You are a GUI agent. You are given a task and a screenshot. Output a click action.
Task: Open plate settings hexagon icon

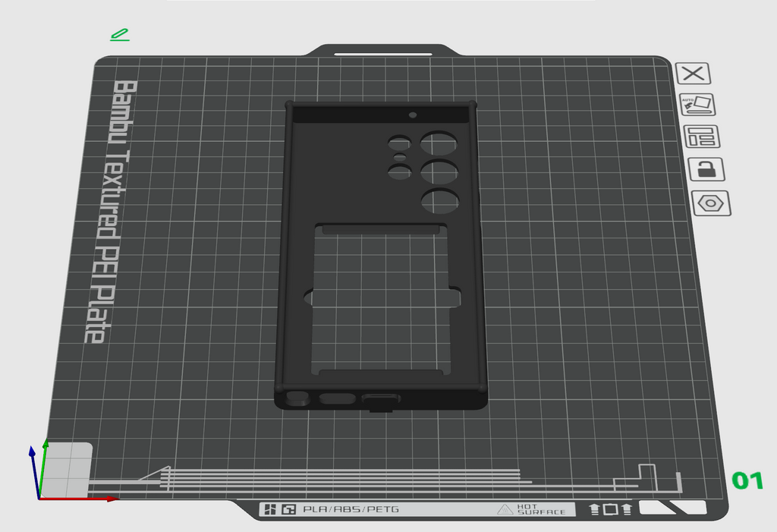[711, 203]
